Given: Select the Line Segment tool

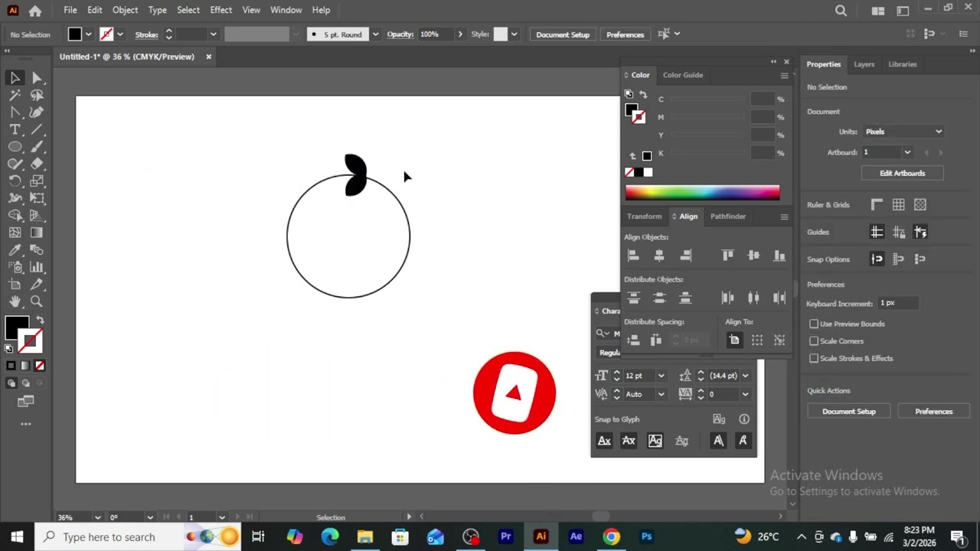Looking at the screenshot, I should coord(37,129).
